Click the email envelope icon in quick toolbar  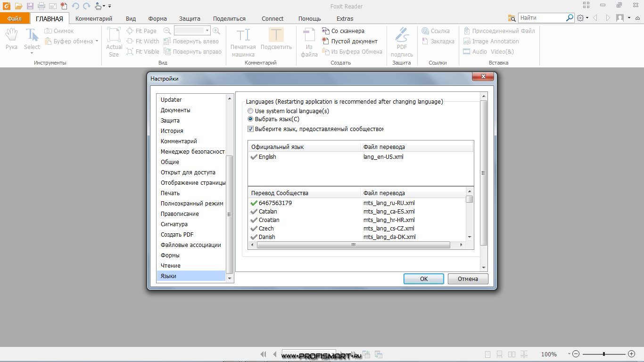click(53, 6)
